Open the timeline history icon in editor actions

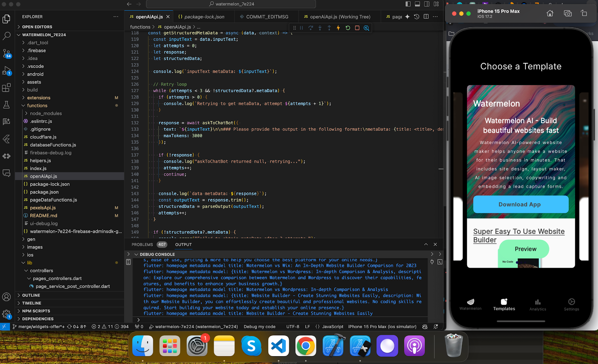tap(417, 17)
